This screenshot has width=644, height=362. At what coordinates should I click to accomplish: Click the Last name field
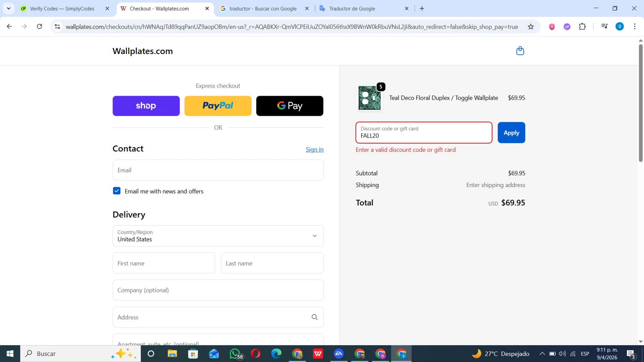tap(272, 263)
